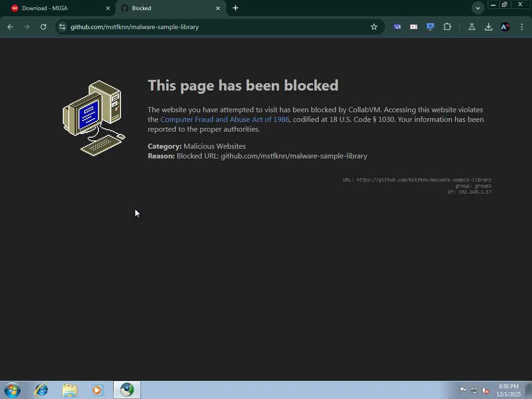
Task: Restore down the browser window
Action: pyautogui.click(x=504, y=5)
